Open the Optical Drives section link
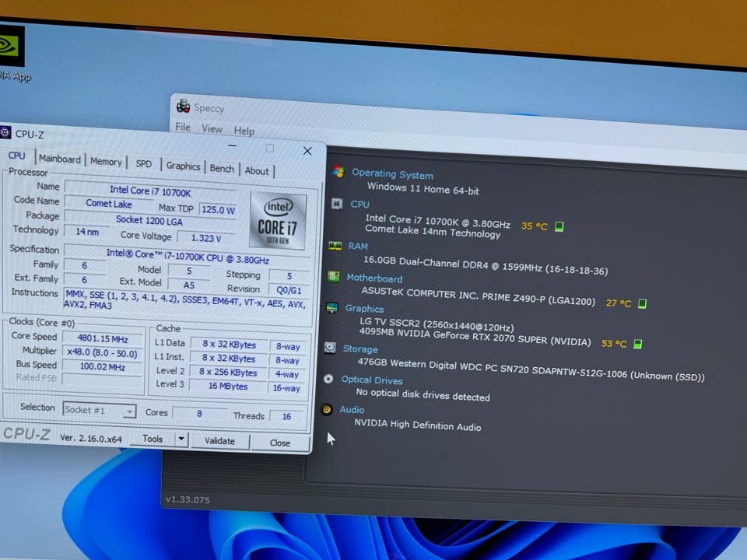The width and height of the screenshot is (747, 560). coord(372,380)
